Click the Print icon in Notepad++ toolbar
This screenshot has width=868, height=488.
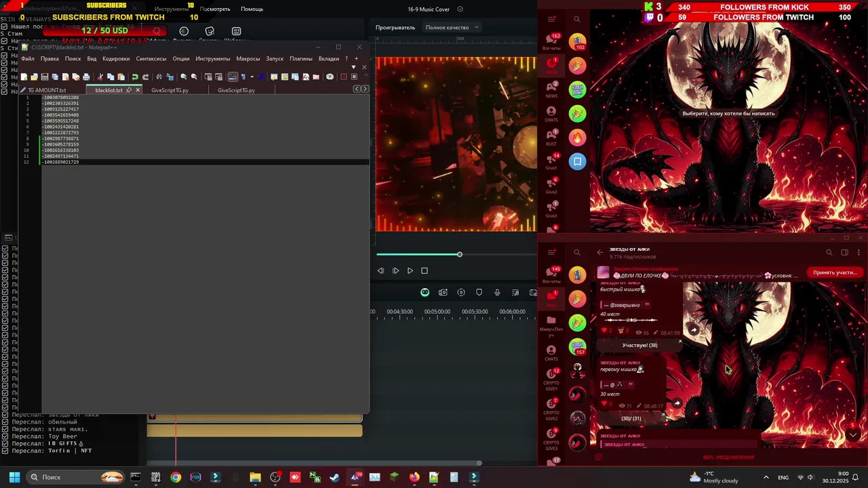[86, 77]
